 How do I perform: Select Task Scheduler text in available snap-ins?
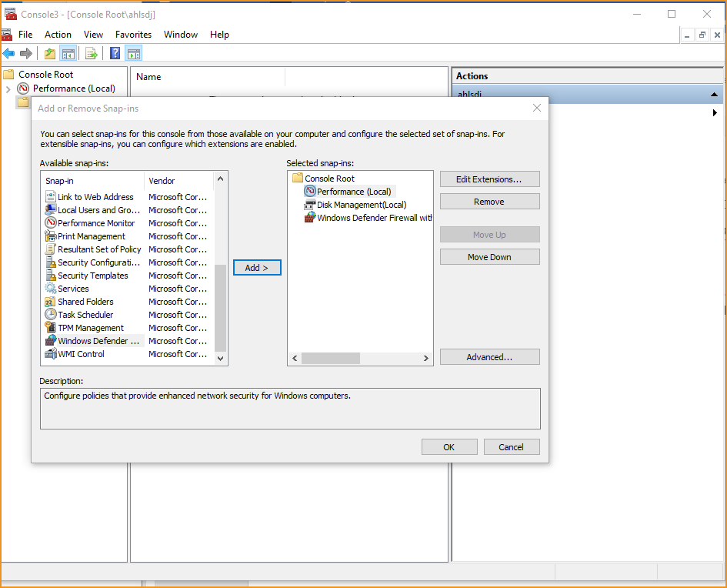click(x=85, y=315)
